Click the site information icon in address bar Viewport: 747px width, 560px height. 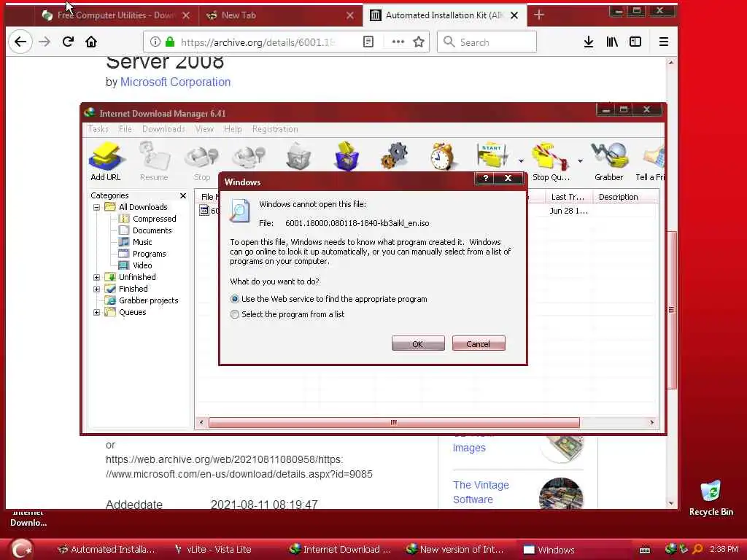155,42
